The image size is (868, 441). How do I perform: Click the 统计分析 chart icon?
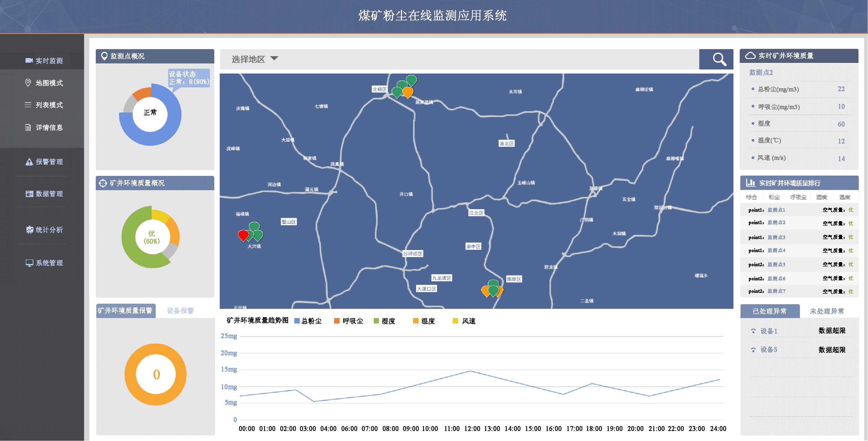(29, 230)
